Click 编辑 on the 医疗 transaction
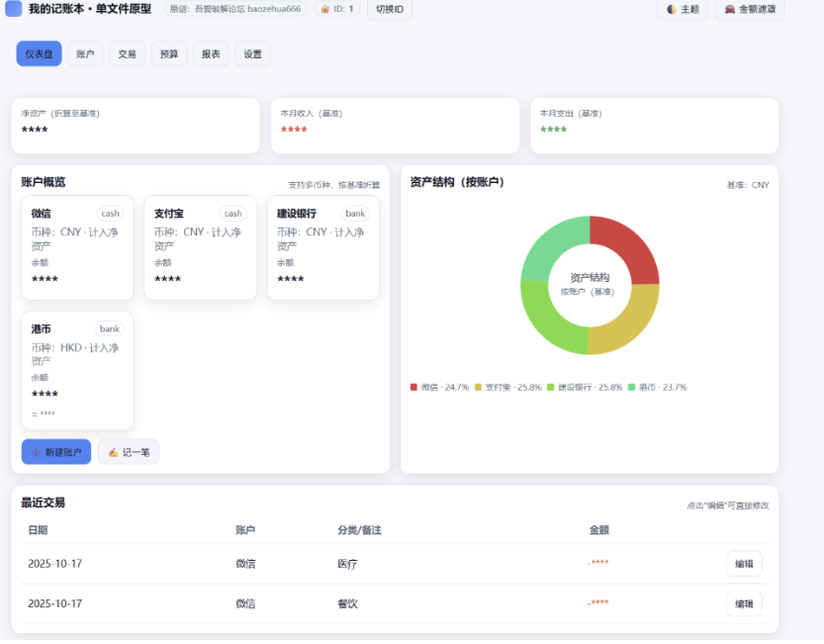Viewport: 824px width, 644px height. [743, 563]
